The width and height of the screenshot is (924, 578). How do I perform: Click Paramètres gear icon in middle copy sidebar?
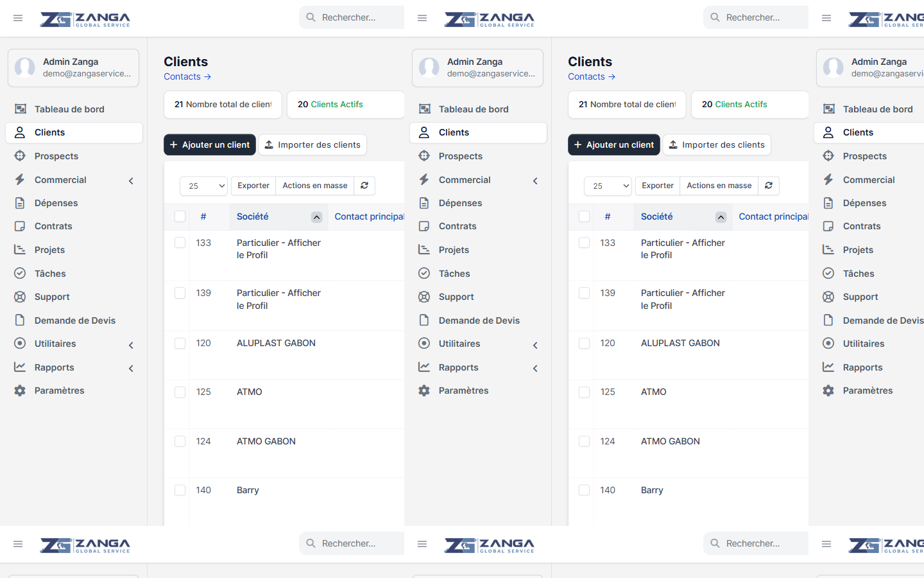pos(424,390)
